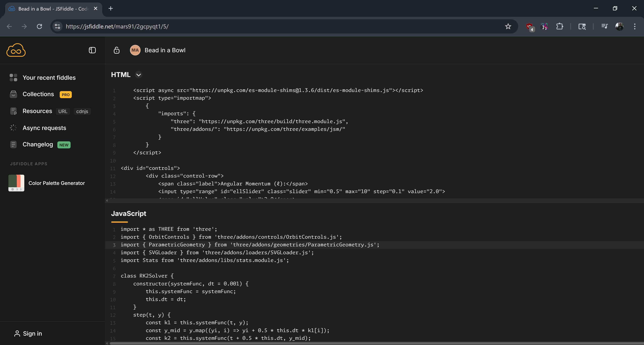The width and height of the screenshot is (644, 345).
Task: Click the HTML panel horizontal scrollbar
Action: 374,200
